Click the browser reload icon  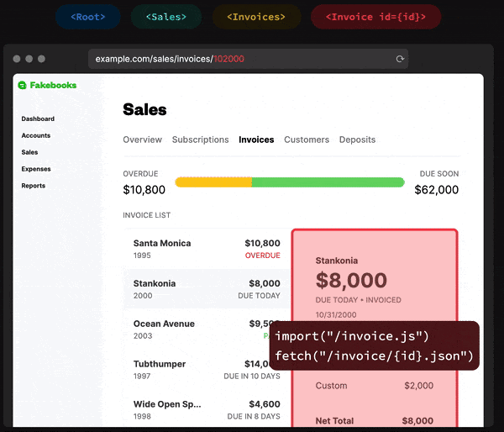[400, 59]
